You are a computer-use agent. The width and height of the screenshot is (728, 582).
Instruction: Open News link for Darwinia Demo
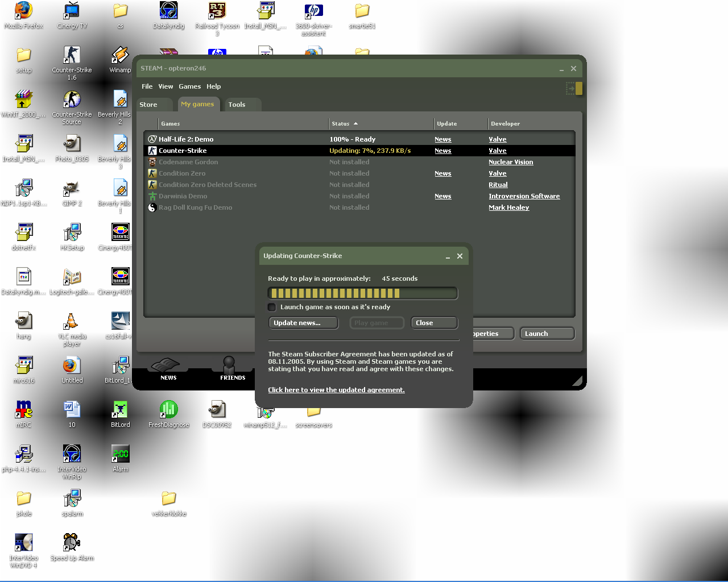442,196
